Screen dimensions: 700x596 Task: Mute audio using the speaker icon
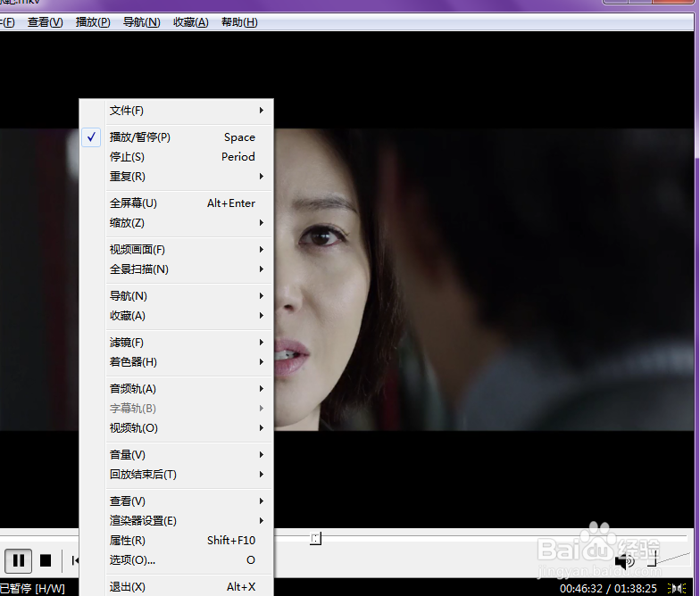624,561
